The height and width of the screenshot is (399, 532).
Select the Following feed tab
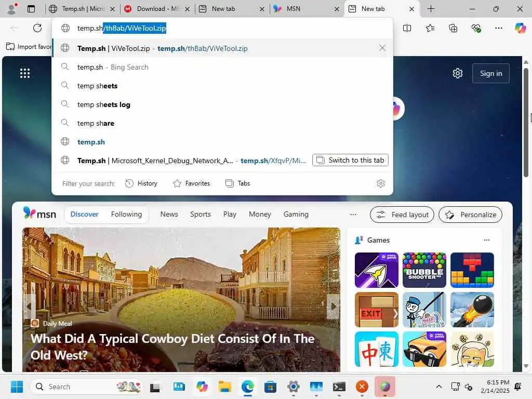(x=127, y=215)
